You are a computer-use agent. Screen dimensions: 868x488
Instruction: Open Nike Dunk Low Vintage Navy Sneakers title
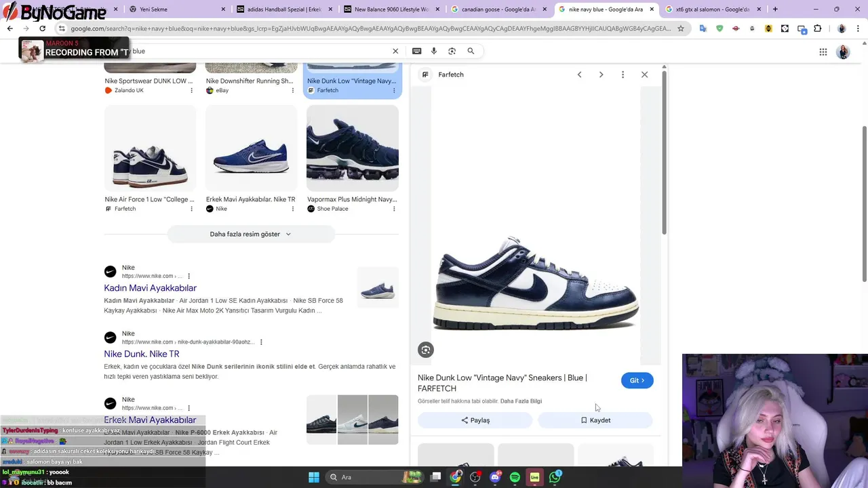click(502, 383)
